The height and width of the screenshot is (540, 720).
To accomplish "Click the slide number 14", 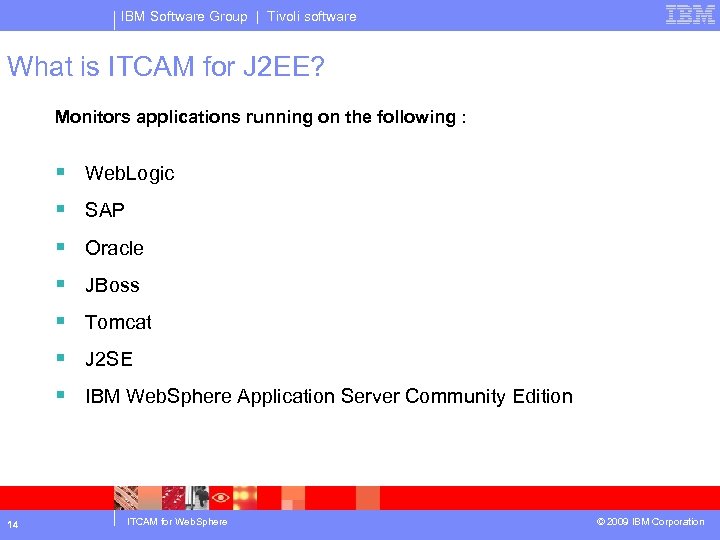I will pos(13,524).
